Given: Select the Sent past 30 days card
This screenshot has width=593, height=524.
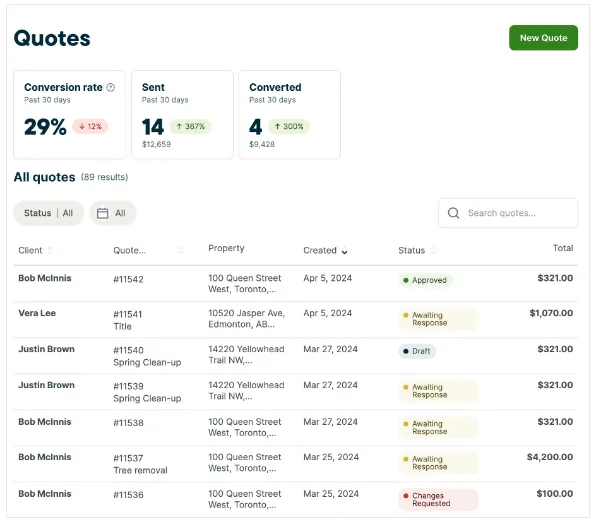Looking at the screenshot, I should [182, 115].
